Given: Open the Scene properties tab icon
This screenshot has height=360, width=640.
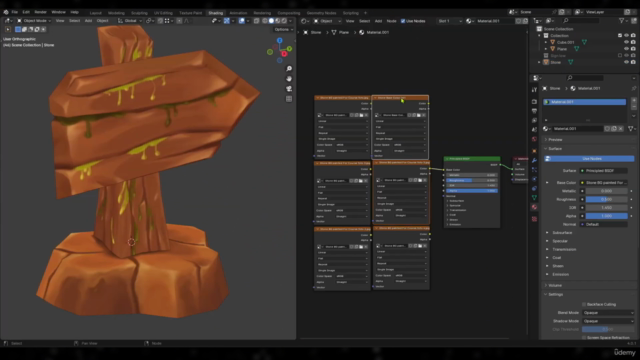Looking at the screenshot, I should (x=534, y=130).
